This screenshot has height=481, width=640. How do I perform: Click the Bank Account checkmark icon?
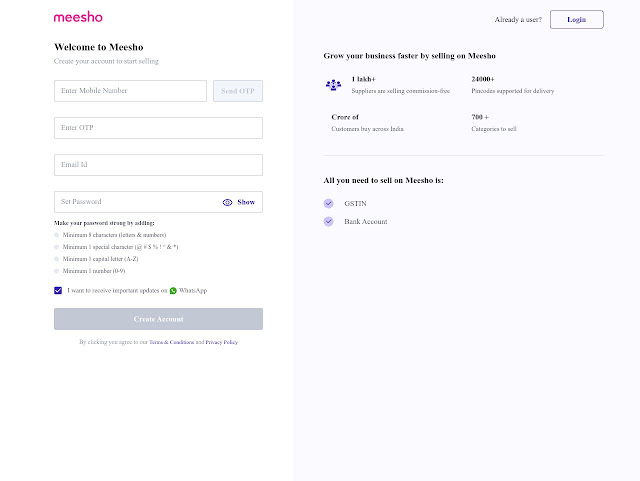(x=328, y=221)
